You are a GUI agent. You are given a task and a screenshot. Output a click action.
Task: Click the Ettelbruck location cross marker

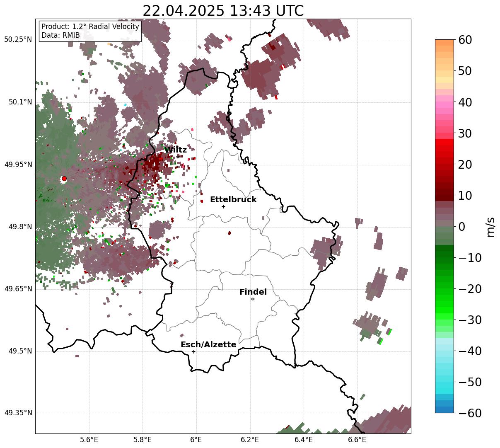coord(224,206)
